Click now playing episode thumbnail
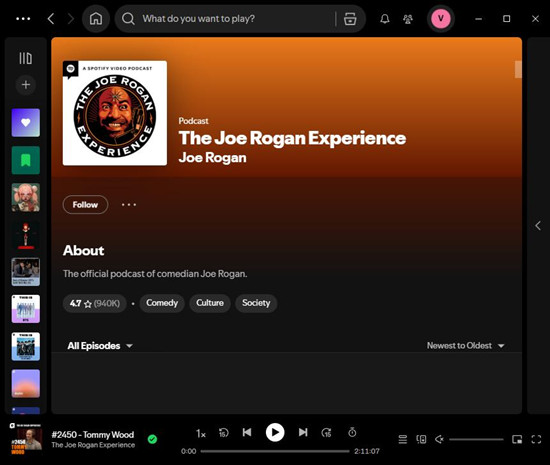 pyautogui.click(x=26, y=439)
